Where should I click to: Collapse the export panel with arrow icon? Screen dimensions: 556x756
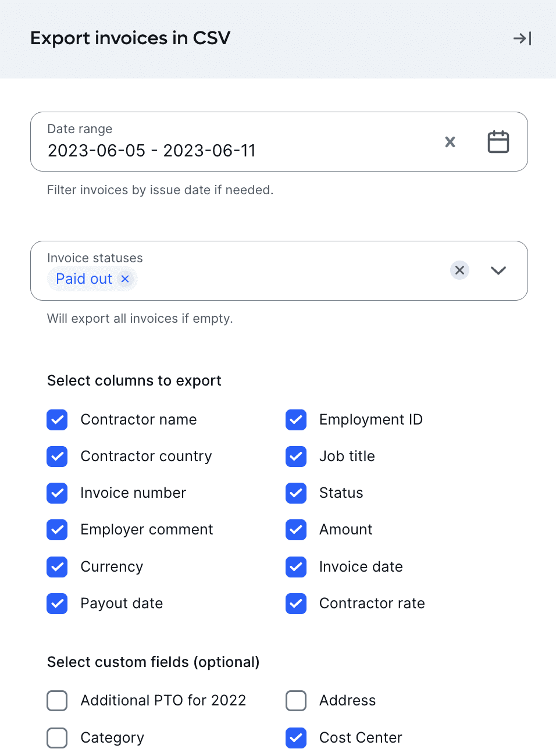522,38
